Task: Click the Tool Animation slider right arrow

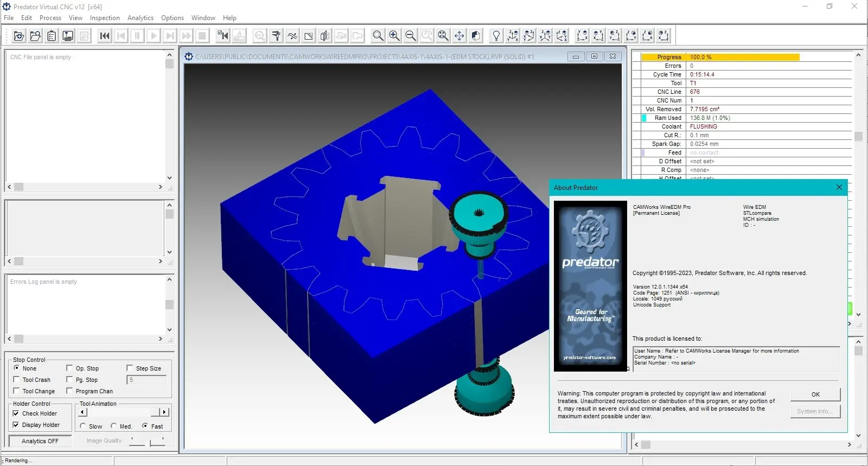Action: click(x=164, y=412)
